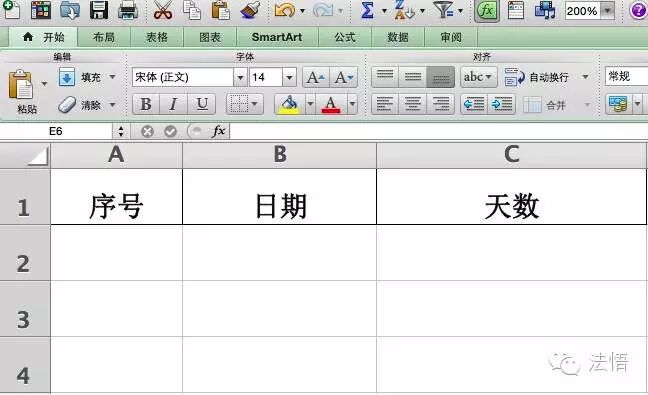Click the Decrease font size A icon
648x395 pixels.
pyautogui.click(x=344, y=77)
